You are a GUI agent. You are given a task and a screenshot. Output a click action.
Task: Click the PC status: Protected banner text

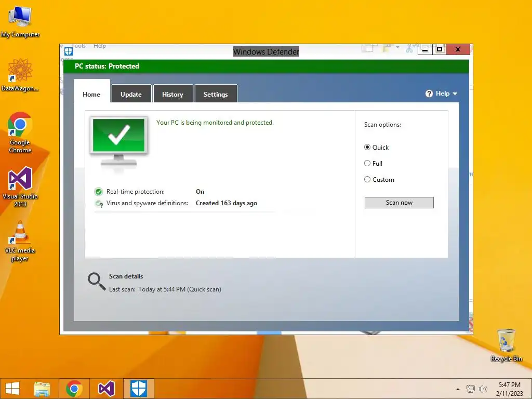pos(107,66)
